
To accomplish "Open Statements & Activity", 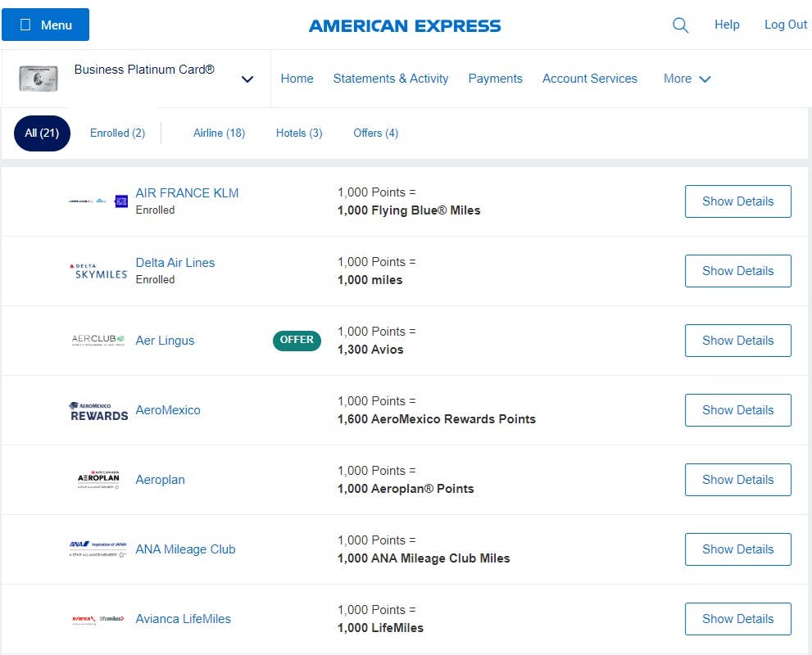I will pyautogui.click(x=390, y=79).
